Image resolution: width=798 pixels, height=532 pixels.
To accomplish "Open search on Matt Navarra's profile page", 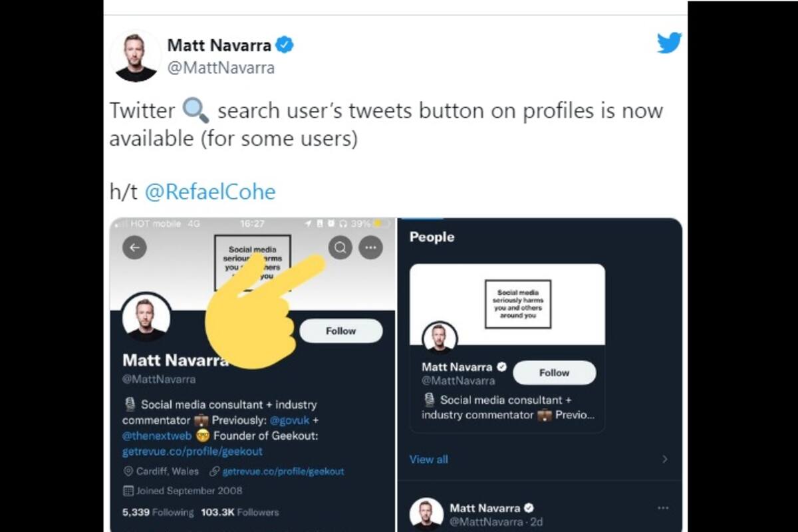I will click(340, 247).
